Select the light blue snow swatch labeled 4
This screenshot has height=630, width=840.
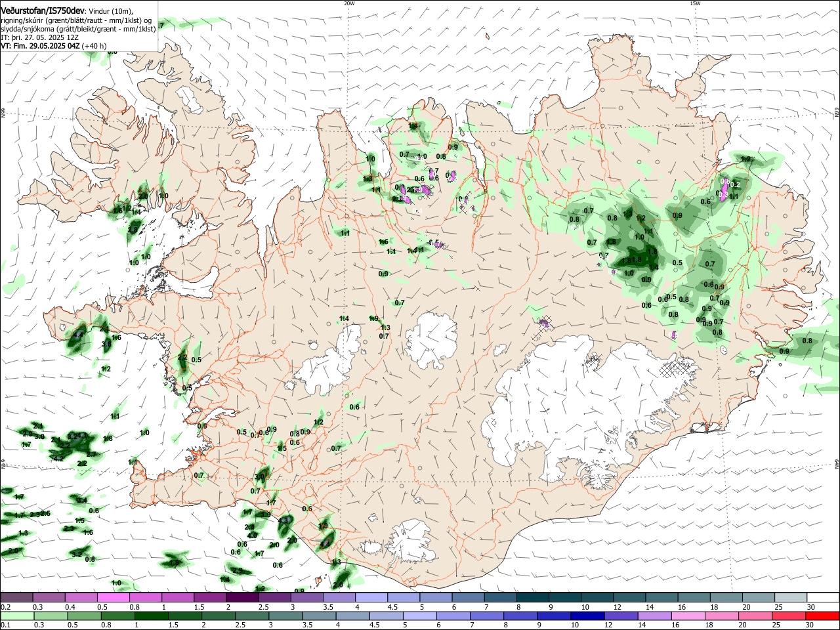pos(371,598)
